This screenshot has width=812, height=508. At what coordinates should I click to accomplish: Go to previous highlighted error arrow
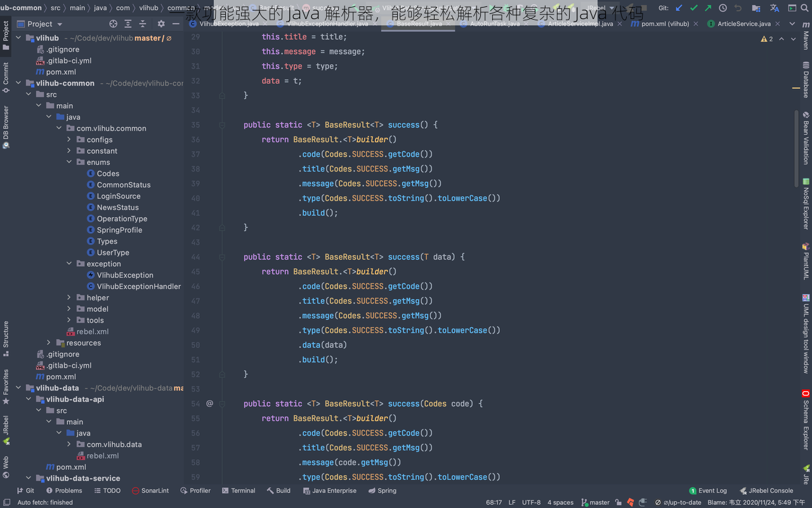(x=782, y=39)
